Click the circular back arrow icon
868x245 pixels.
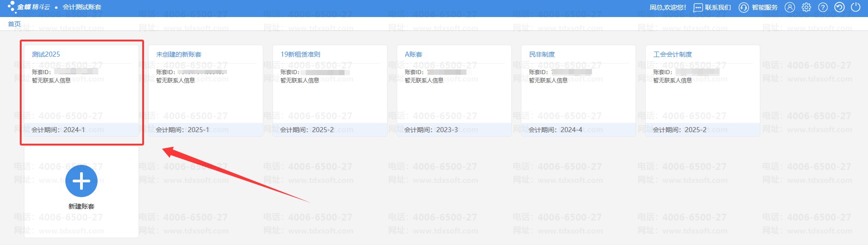839,7
